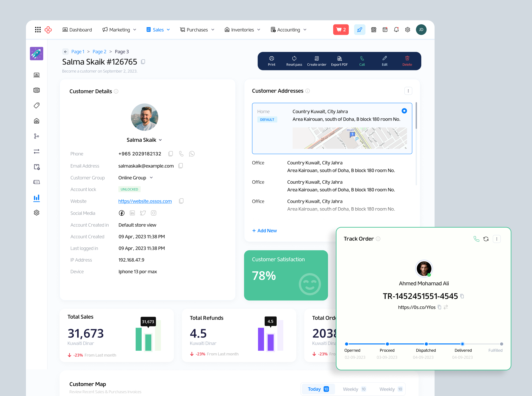Expand the name dropdown under Salma Skaik
Viewport: 532px width, 396px height.
click(160, 140)
